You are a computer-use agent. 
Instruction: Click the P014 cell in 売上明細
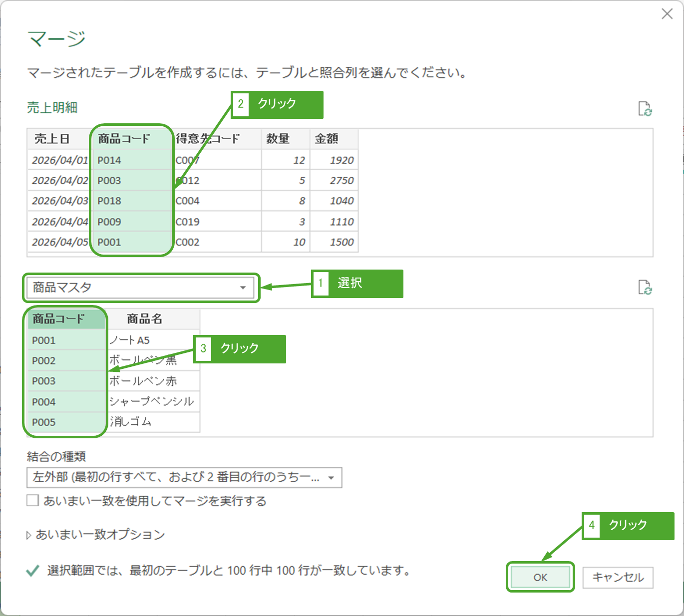[x=109, y=160]
